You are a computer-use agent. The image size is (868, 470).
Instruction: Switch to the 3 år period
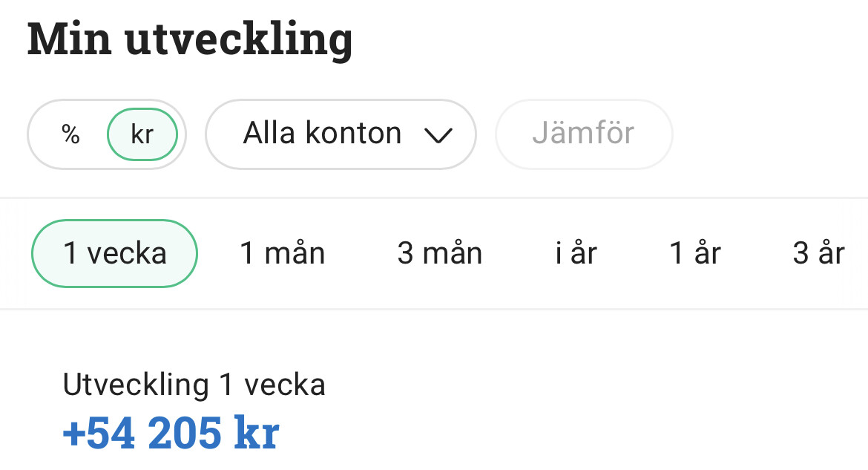coord(818,254)
